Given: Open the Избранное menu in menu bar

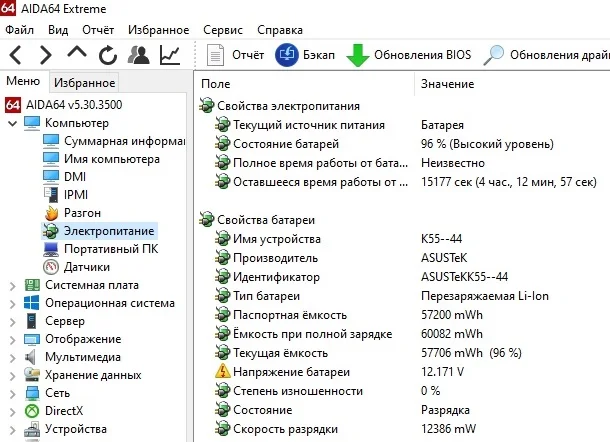Looking at the screenshot, I should tap(158, 30).
